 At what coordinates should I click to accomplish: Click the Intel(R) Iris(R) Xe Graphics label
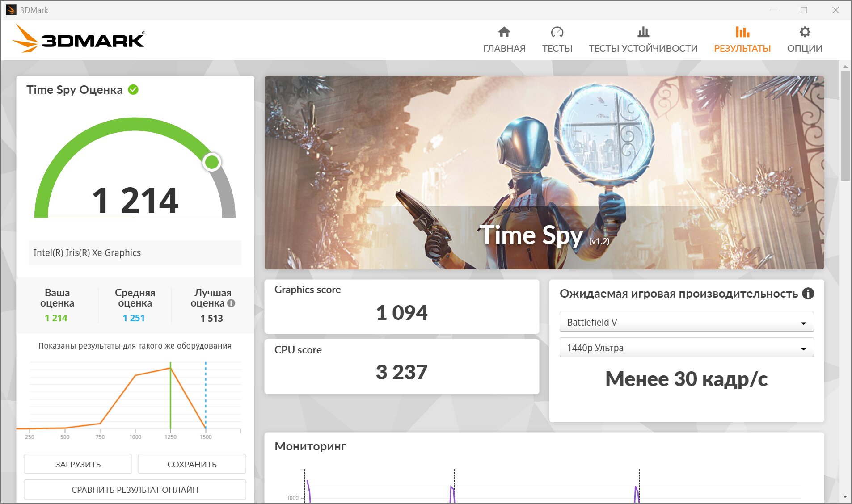tap(87, 253)
